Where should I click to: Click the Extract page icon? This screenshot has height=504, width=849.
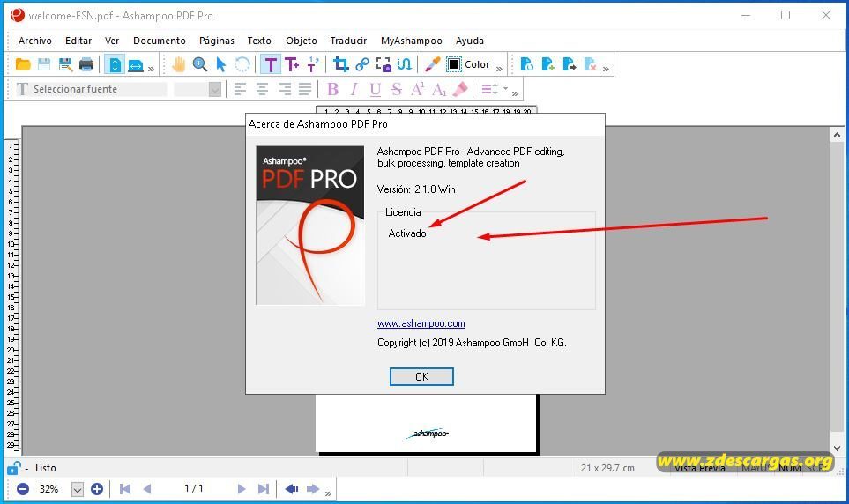pyautogui.click(x=569, y=64)
